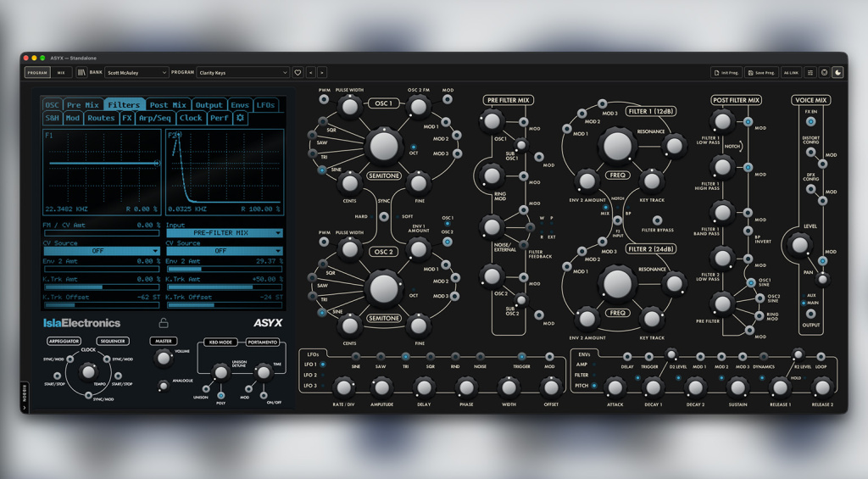Open the bank library browser icon
The image size is (868, 479).
tap(81, 73)
